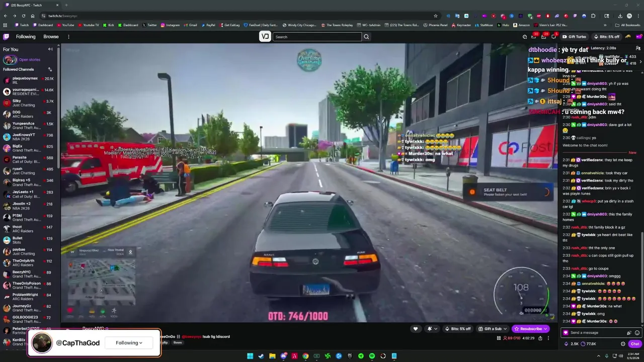Open the user avatar menu in top-right
The width and height of the screenshot is (644, 362).
[638, 37]
